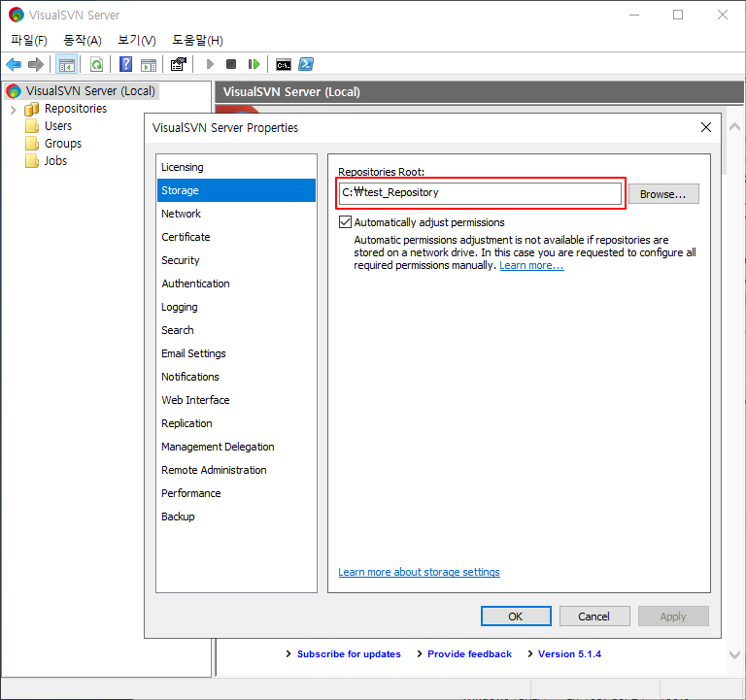
Task: Toggle the Action Pane toolbar icon
Action: point(149,65)
